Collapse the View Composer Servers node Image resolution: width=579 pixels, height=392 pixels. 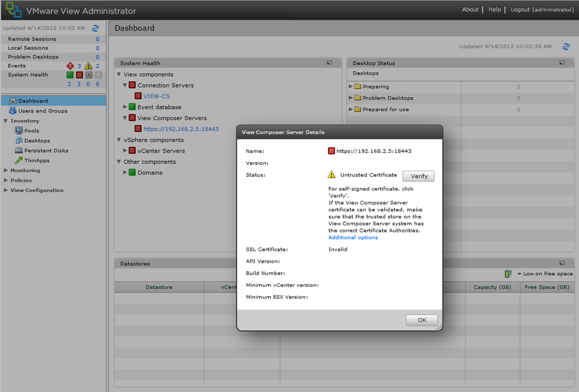[x=125, y=118]
